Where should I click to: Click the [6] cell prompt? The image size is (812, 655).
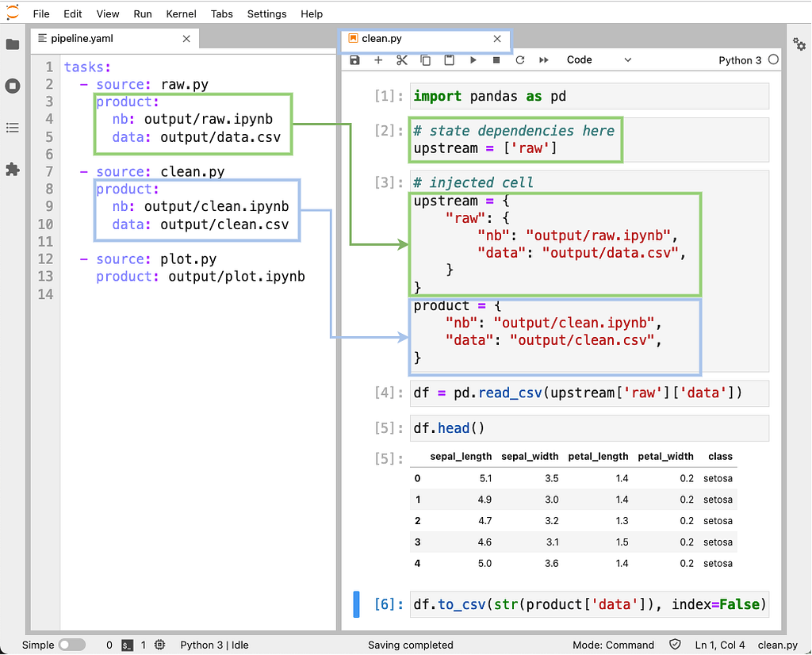point(388,604)
